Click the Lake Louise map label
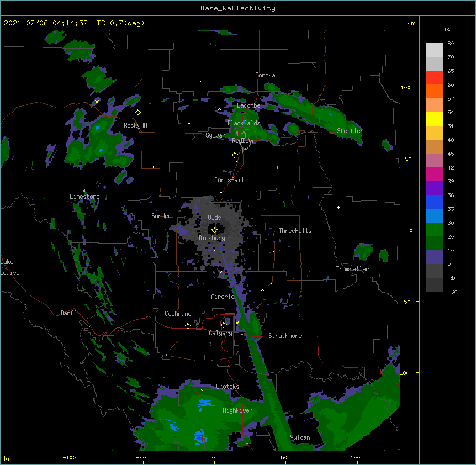The height and width of the screenshot is (465, 476). (10, 267)
